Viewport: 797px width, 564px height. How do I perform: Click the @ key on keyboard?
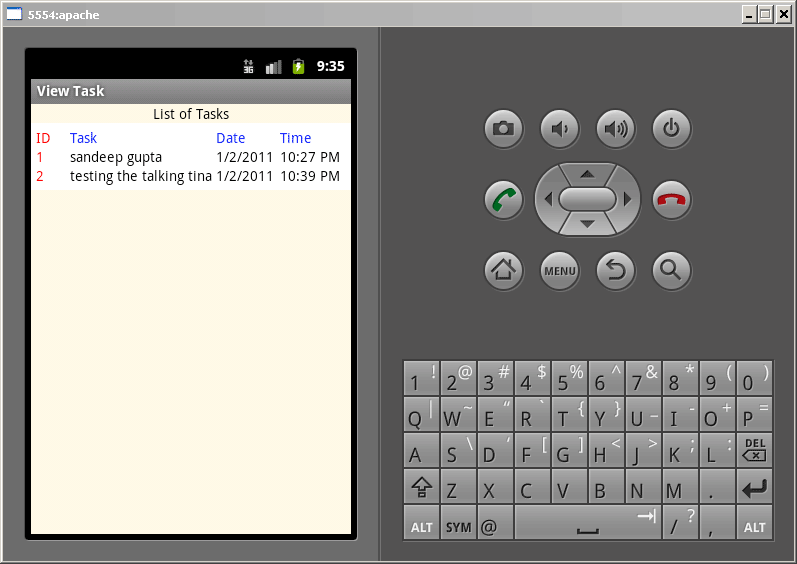(x=495, y=522)
